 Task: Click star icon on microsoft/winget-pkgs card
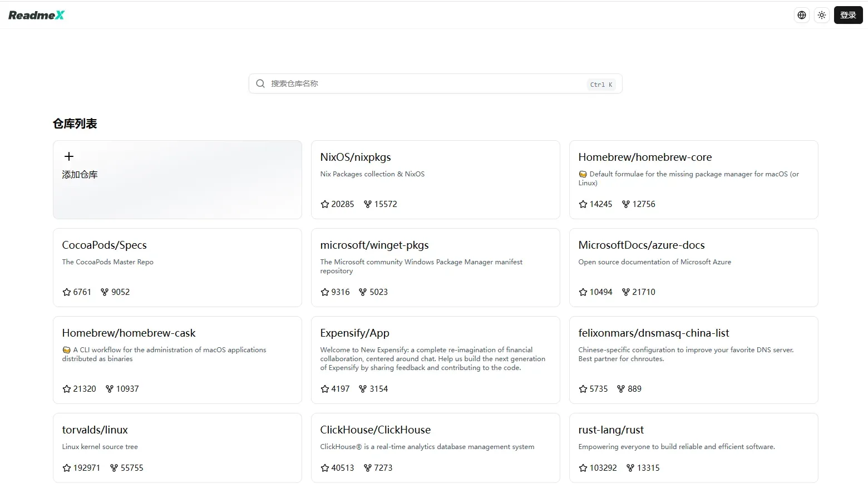(325, 292)
